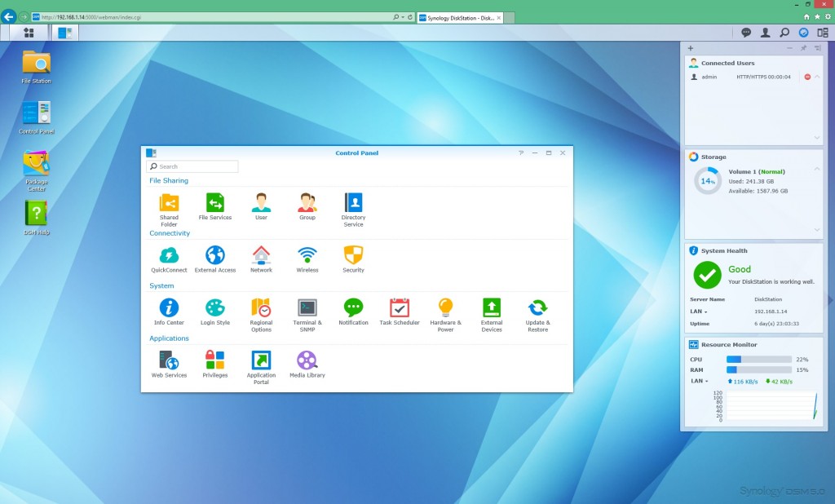Image resolution: width=835 pixels, height=504 pixels.
Task: Toggle the pin on the widget panel
Action: 803,49
